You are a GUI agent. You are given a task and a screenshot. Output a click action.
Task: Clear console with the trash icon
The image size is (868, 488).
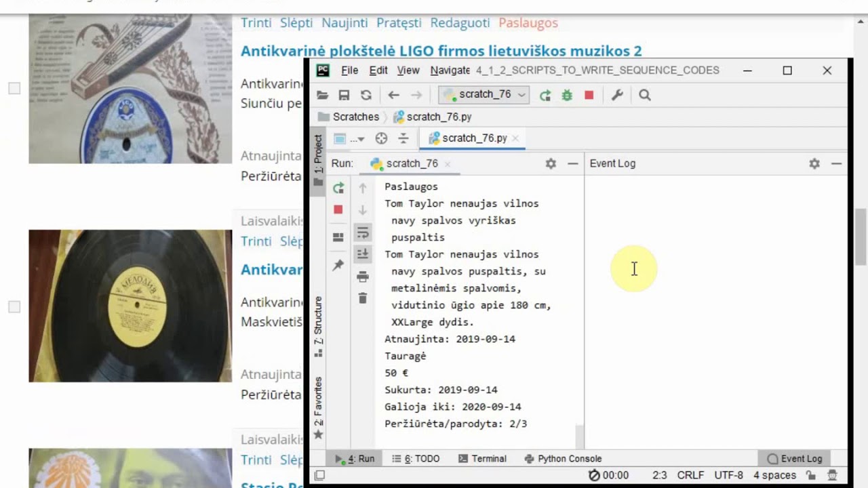coord(363,298)
